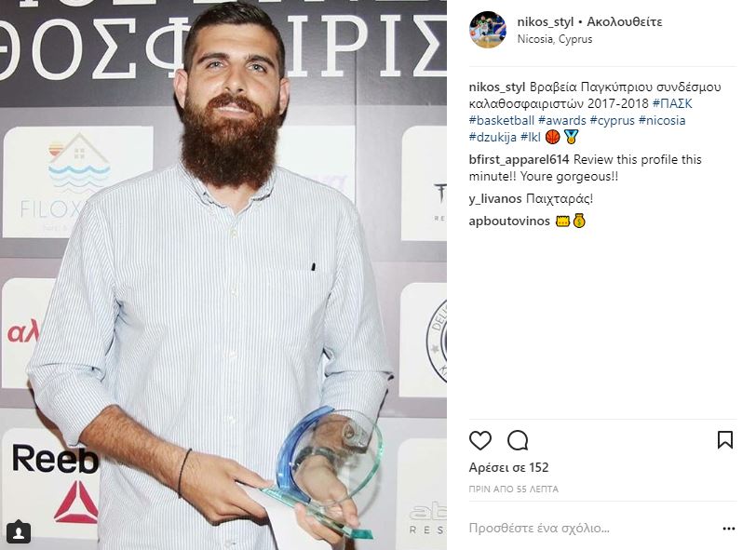Open the #awards hashtag
The height and width of the screenshot is (550, 756).
click(x=562, y=120)
